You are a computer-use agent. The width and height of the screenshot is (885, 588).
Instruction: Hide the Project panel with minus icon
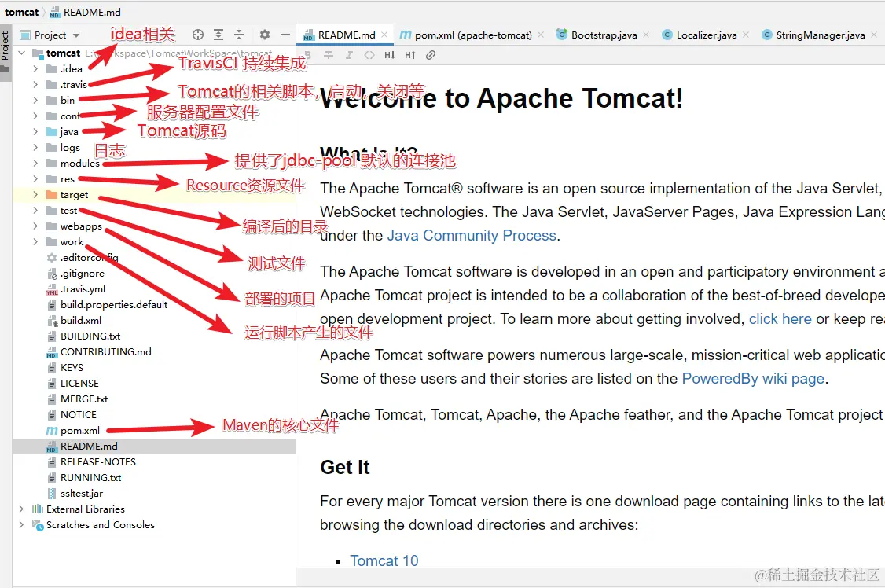coord(285,35)
